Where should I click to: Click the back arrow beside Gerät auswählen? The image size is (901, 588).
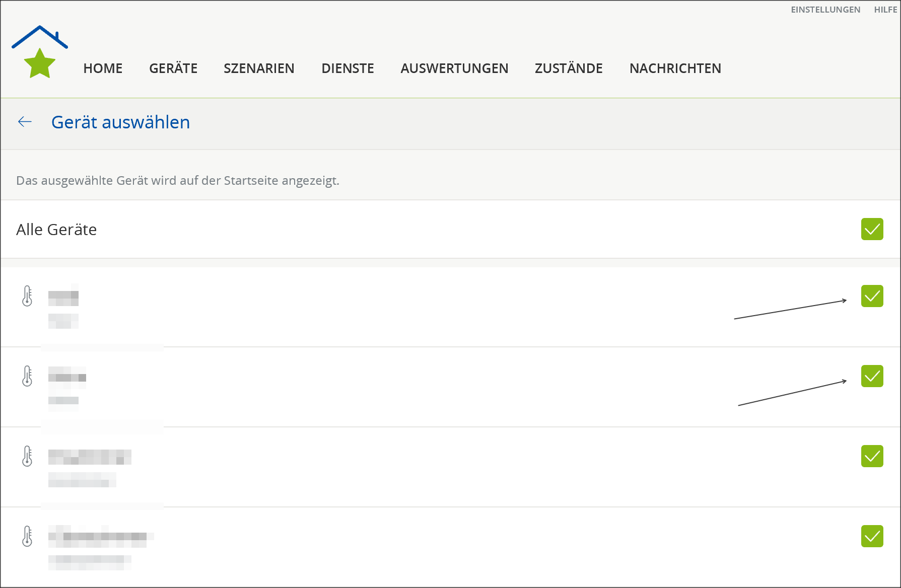pos(25,122)
